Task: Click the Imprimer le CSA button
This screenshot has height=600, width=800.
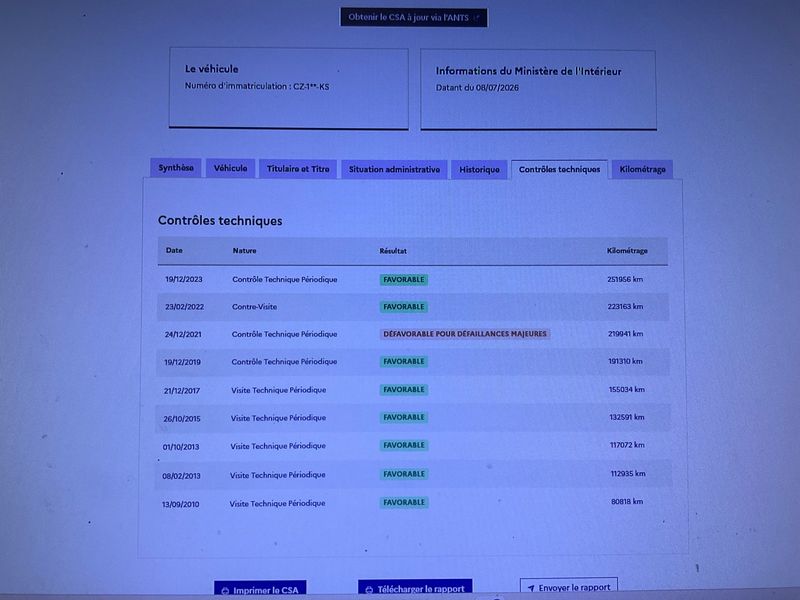Action: coord(260,589)
